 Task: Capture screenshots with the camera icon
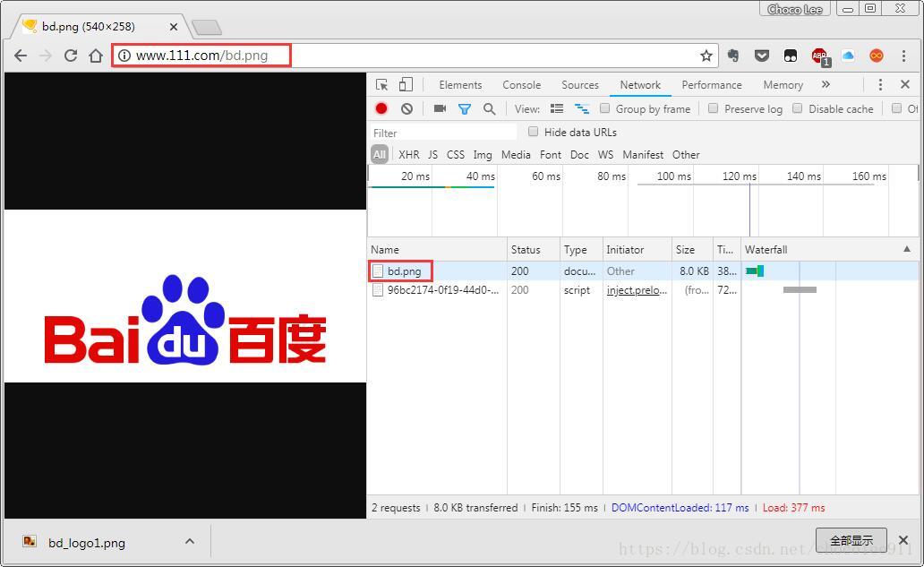tap(440, 108)
